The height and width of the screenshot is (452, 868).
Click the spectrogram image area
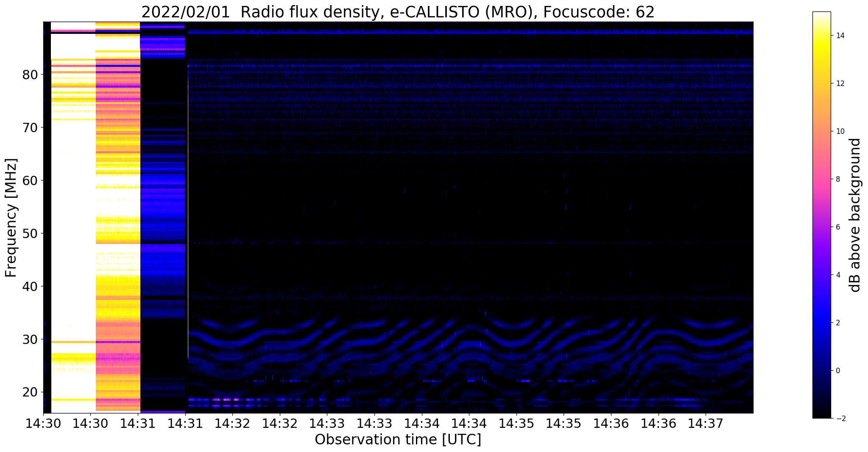coord(398,217)
